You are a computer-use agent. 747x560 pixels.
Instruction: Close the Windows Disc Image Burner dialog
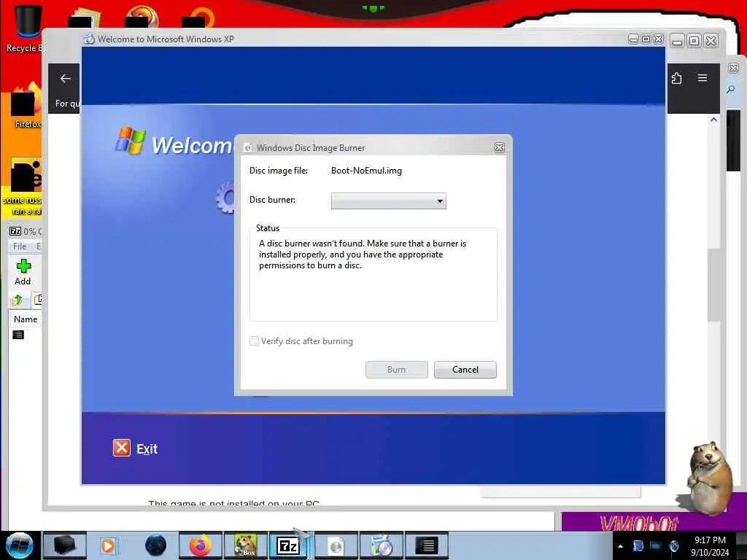pyautogui.click(x=499, y=147)
